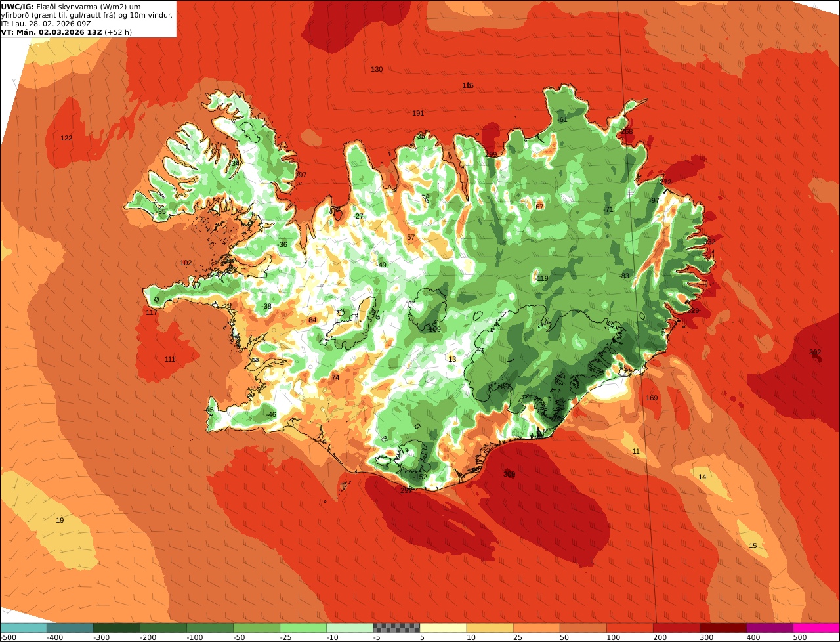
Task: Click the '111' value in Faxaflói bay
Action: coord(170,360)
